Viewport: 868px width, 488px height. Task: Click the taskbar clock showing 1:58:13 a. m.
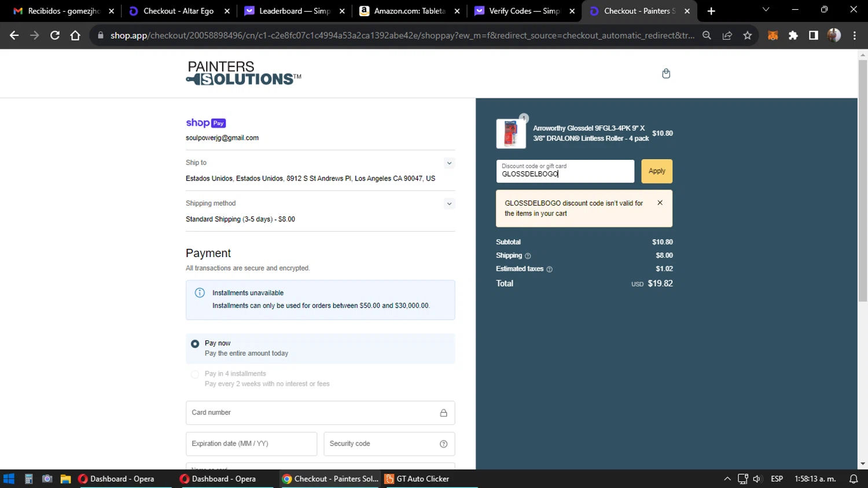point(815,479)
